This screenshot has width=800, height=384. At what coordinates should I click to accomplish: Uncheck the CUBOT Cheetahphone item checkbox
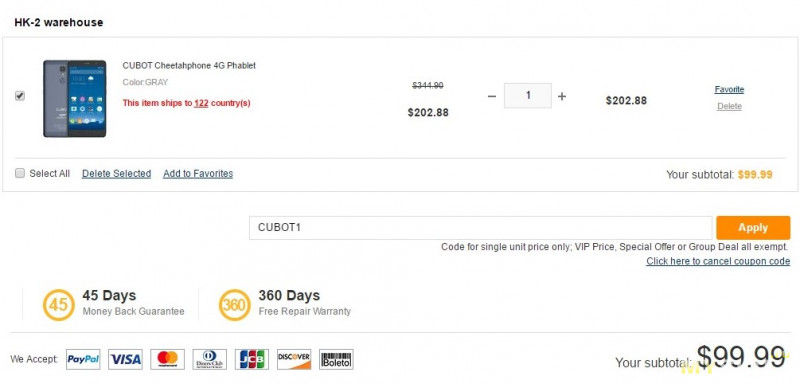[x=20, y=96]
